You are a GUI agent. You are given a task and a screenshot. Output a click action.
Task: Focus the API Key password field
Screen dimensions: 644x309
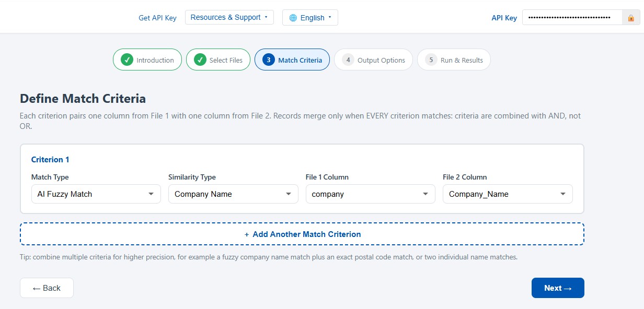[572, 18]
